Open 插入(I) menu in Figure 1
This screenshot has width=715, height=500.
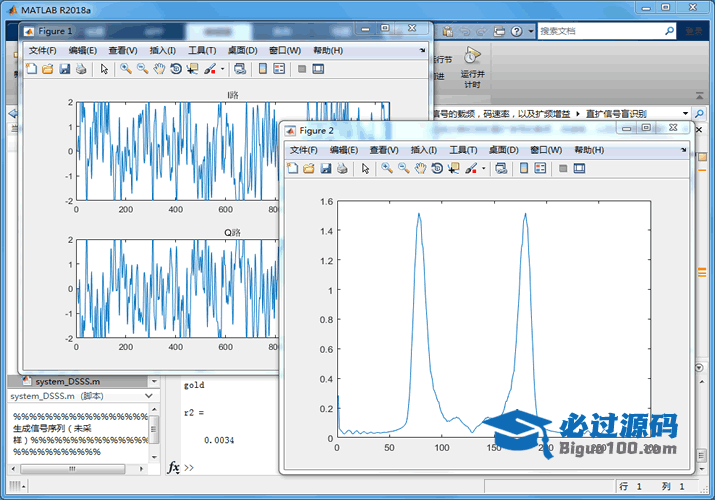(x=162, y=51)
